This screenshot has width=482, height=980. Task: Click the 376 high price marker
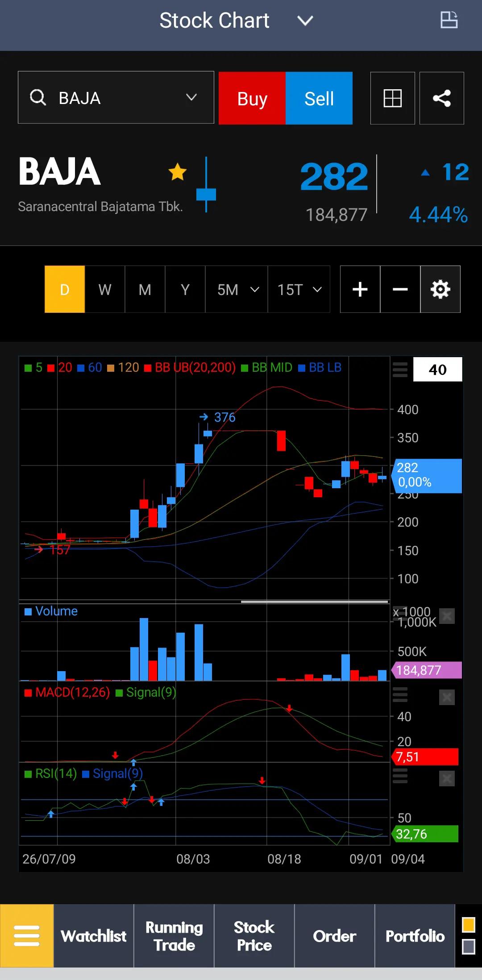click(x=218, y=417)
